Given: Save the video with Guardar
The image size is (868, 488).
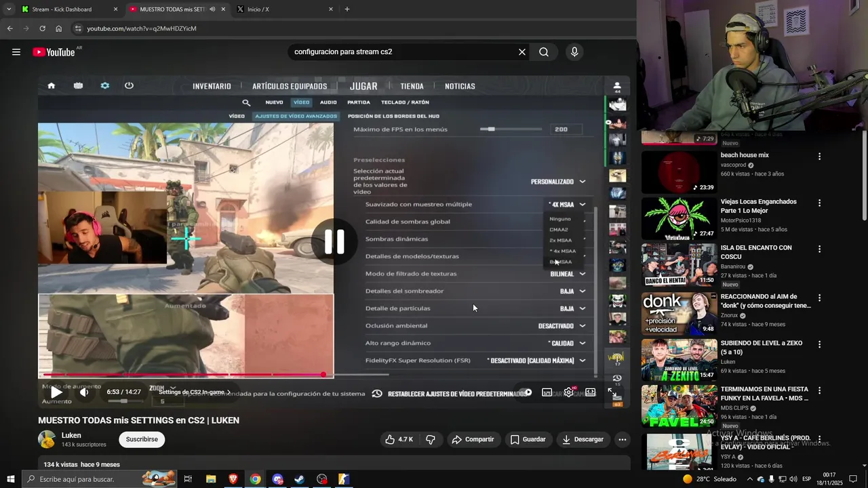Looking at the screenshot, I should tap(528, 439).
